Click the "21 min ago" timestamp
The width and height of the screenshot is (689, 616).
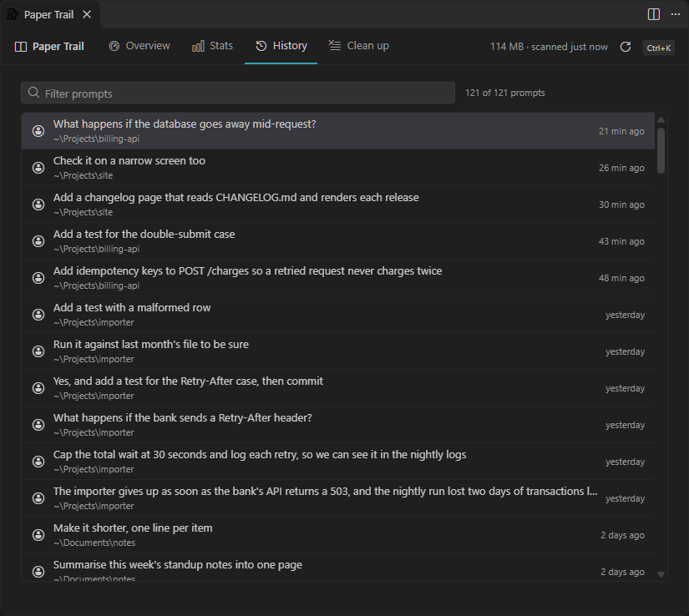click(x=621, y=131)
